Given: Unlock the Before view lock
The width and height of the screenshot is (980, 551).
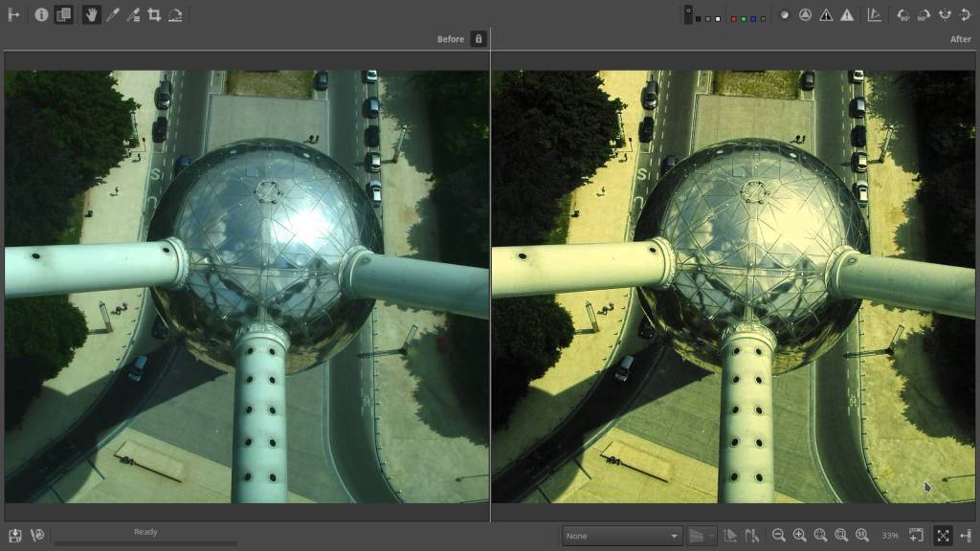Looking at the screenshot, I should [x=479, y=39].
